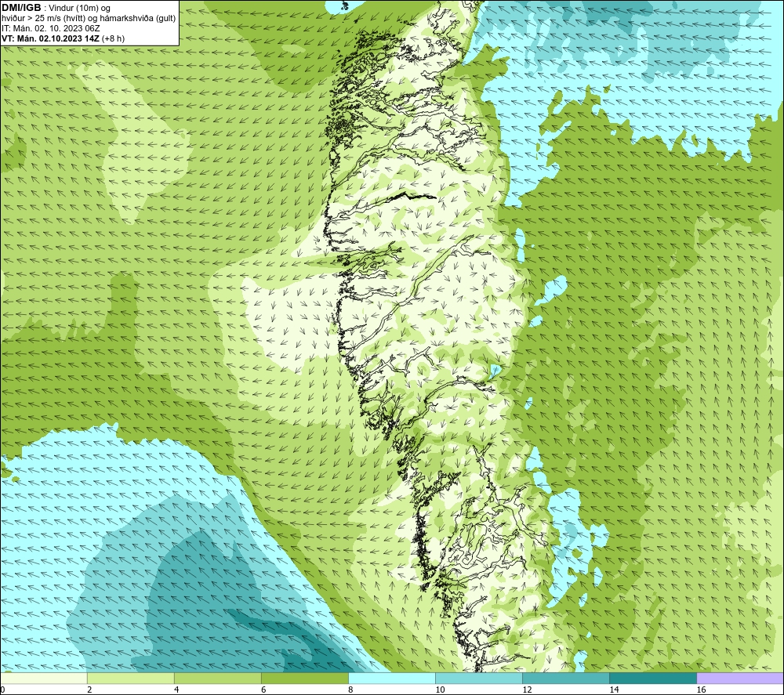Viewport: 784px width, 695px height.
Task: Click the "DMI/IGB" title text
Action: tap(21, 8)
